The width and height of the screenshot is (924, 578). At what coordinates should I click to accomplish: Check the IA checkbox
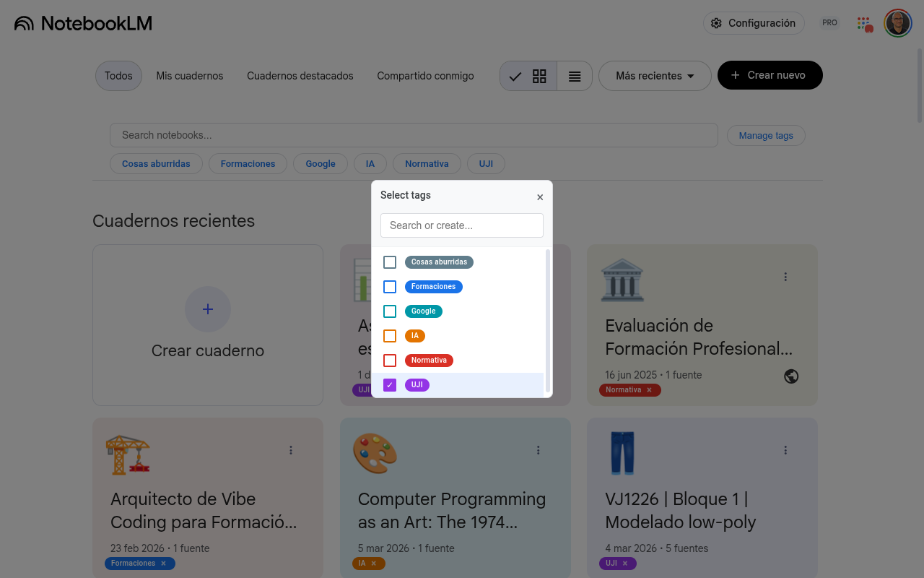390,336
